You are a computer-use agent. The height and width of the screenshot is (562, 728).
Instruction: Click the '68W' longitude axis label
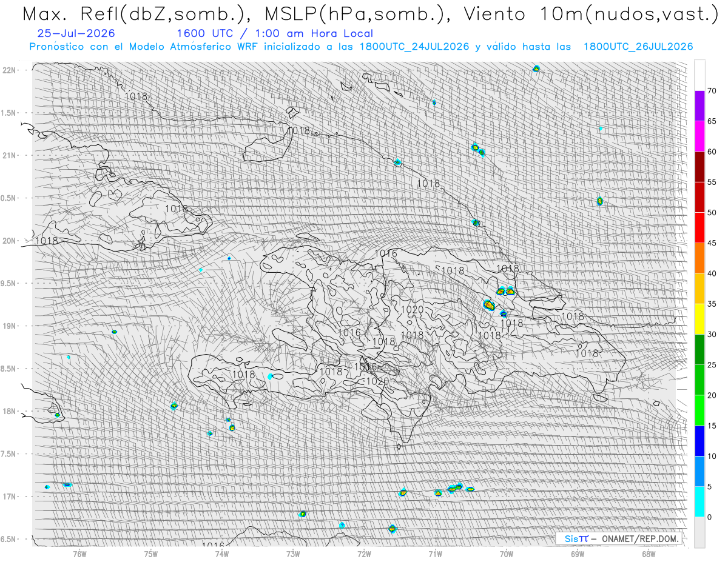(x=649, y=553)
